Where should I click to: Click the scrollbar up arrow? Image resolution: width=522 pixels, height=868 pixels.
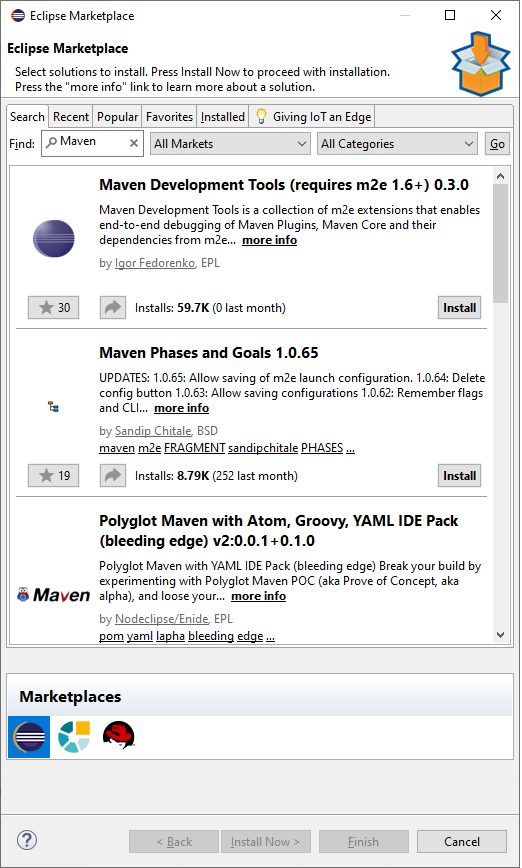coord(500,176)
